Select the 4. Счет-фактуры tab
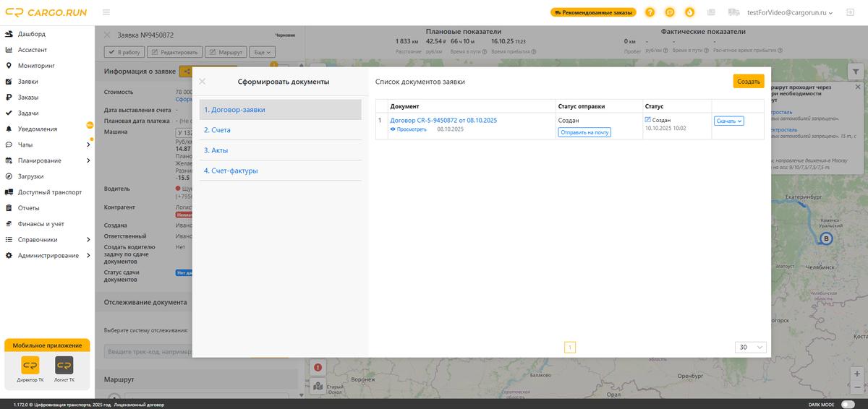Image resolution: width=868 pixels, height=409 pixels. (x=281, y=171)
